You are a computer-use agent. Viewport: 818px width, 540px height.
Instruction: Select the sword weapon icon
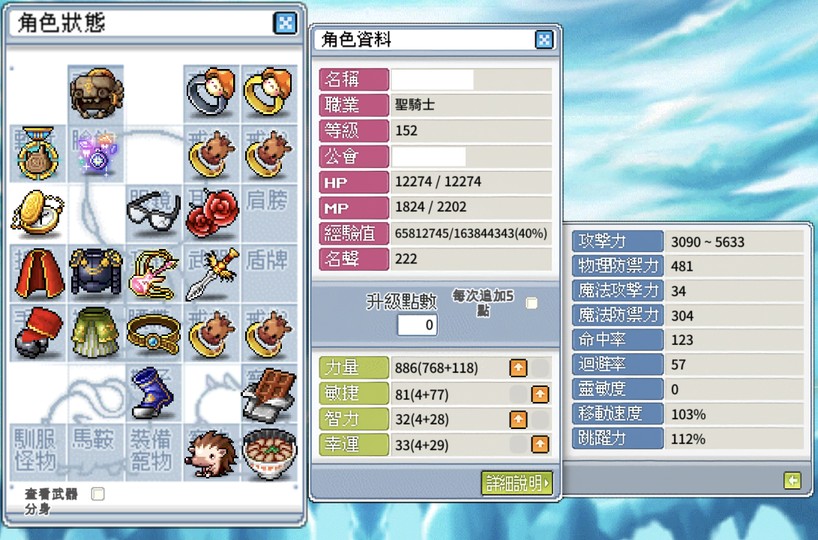tap(212, 274)
